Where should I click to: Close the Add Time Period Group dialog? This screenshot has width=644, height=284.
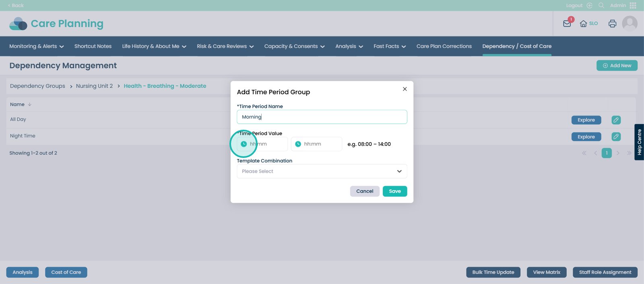(x=405, y=89)
